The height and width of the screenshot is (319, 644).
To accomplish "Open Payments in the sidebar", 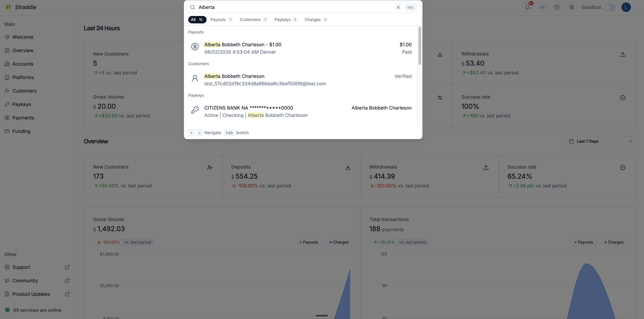I will [x=37, y=118].
